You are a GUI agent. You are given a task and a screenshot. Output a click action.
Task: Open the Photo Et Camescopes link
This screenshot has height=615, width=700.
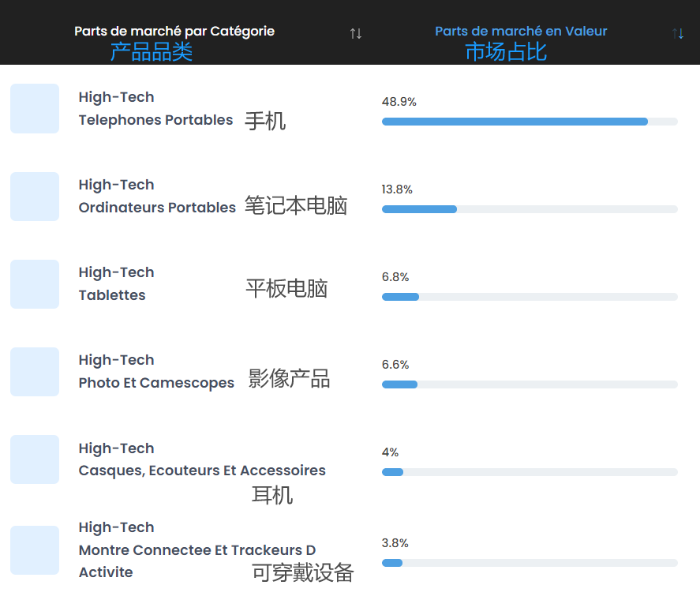coord(156,383)
